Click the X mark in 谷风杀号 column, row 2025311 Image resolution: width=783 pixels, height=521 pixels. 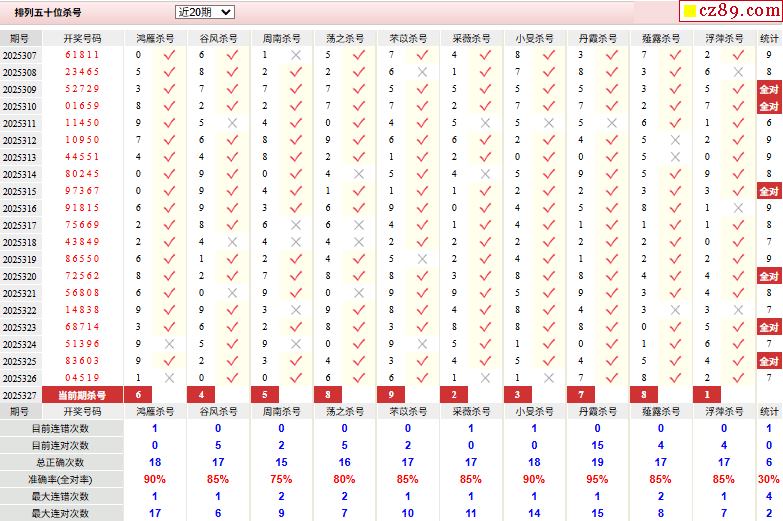pyautogui.click(x=232, y=123)
